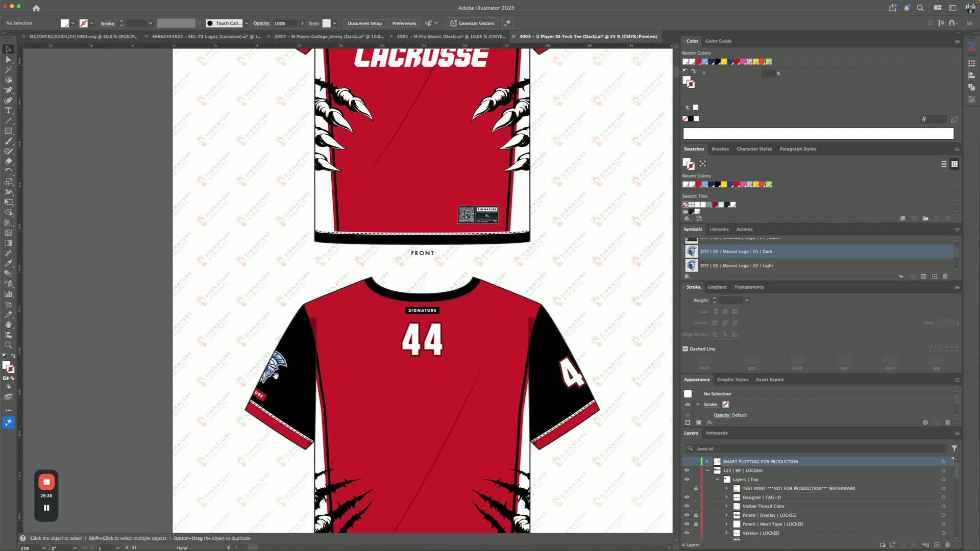Click the macOS search magnifier icon
The image size is (980, 551).
pos(920,8)
